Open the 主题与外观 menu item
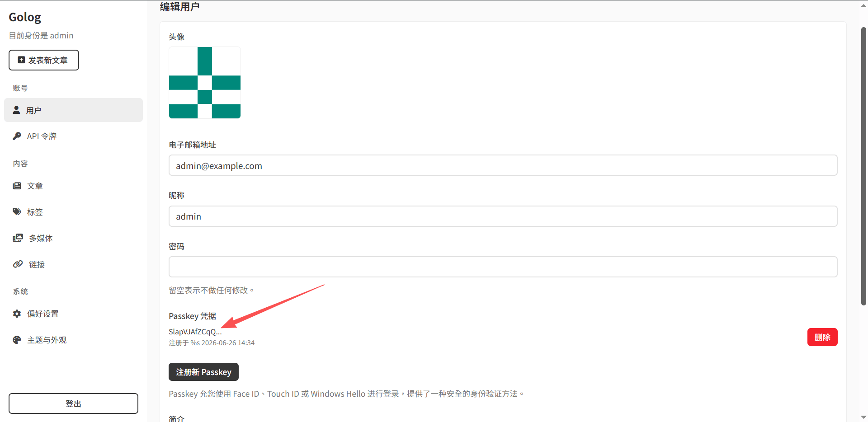Image resolution: width=868 pixels, height=422 pixels. coord(73,340)
